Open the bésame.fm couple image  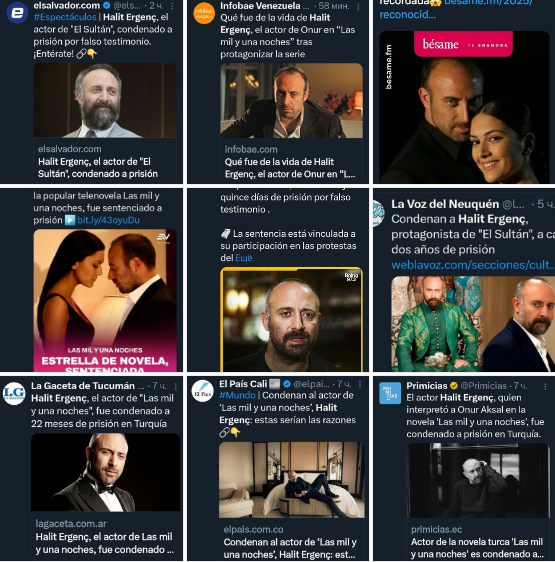click(x=464, y=107)
